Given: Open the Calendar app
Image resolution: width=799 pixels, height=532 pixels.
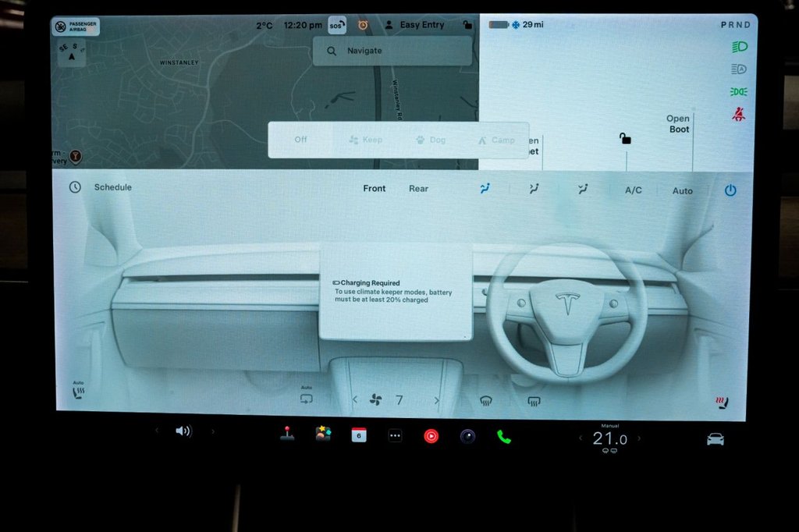Looking at the screenshot, I should pos(358,435).
